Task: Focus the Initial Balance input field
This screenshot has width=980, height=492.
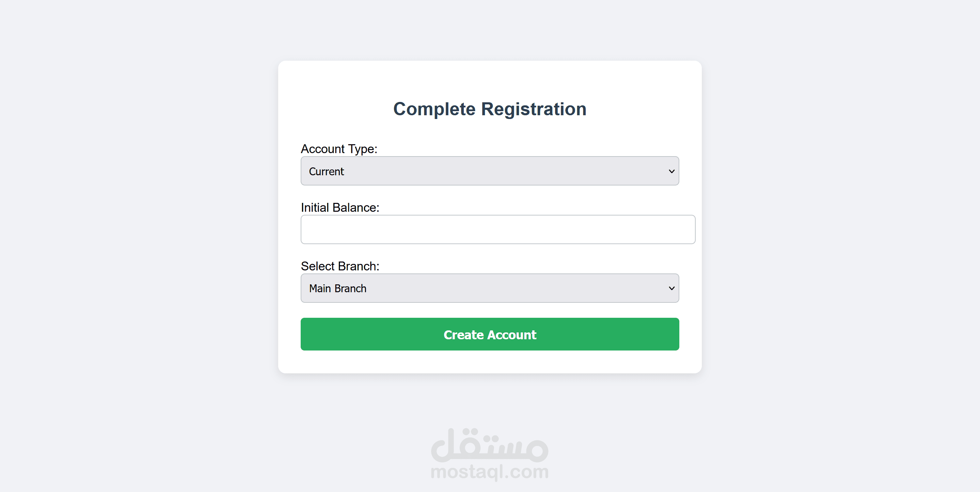Action: (x=497, y=229)
